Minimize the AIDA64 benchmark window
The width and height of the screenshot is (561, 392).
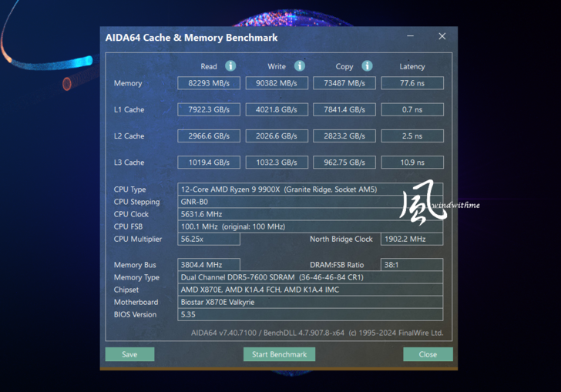[x=411, y=36]
